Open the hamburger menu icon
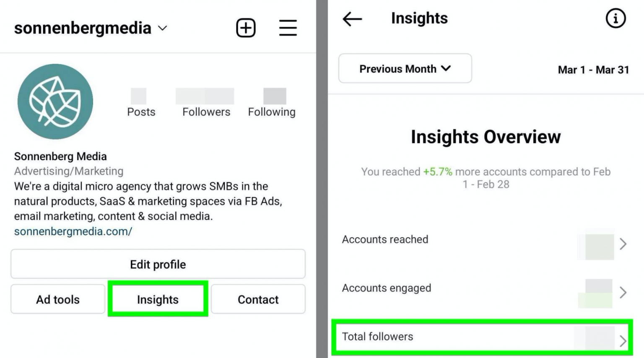Image resolution: width=644 pixels, height=358 pixels. click(x=288, y=28)
